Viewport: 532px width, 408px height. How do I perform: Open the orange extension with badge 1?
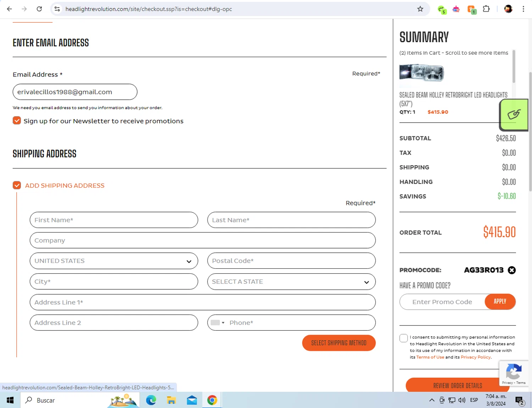coord(471,10)
